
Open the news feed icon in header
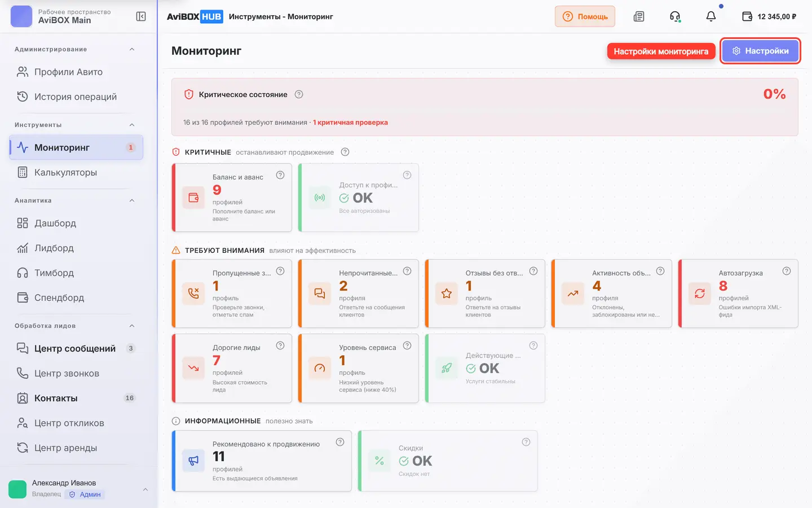(639, 16)
